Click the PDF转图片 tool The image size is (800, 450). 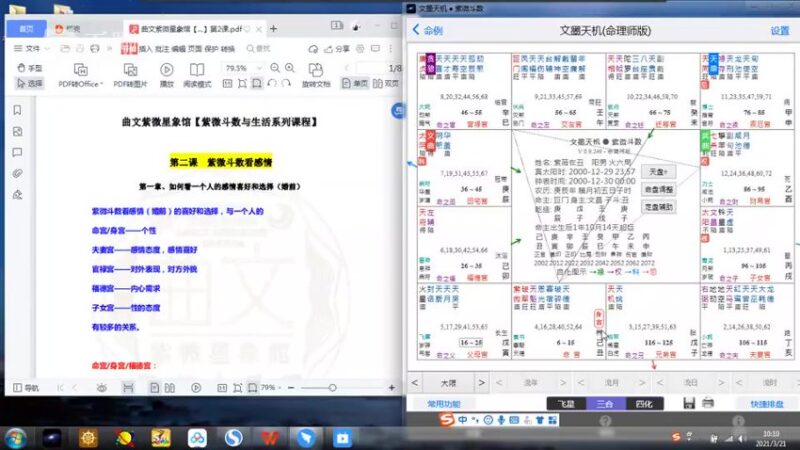point(130,76)
